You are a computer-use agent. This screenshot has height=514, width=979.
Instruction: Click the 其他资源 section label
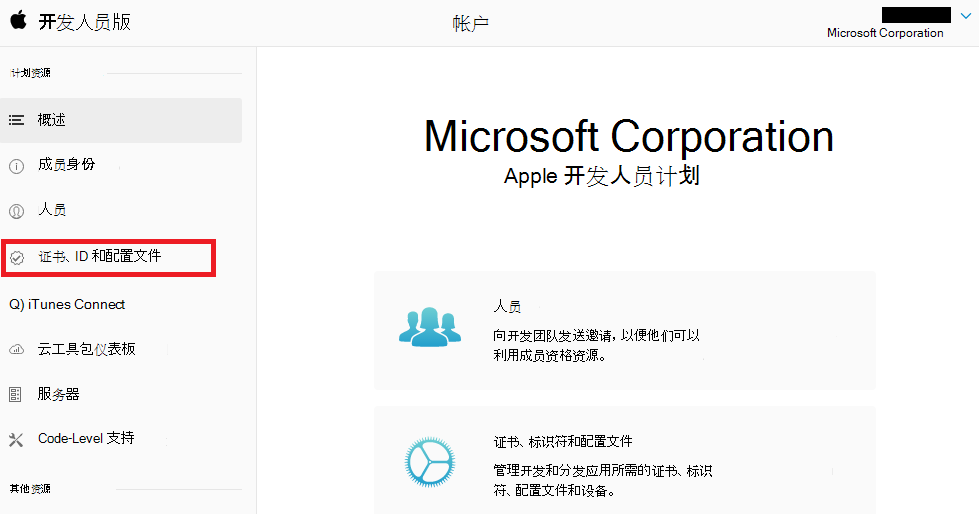coord(30,489)
